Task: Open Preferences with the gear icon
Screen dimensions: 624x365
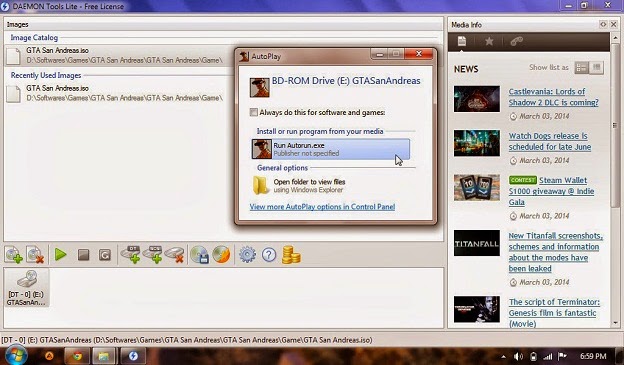Action: [x=247, y=255]
